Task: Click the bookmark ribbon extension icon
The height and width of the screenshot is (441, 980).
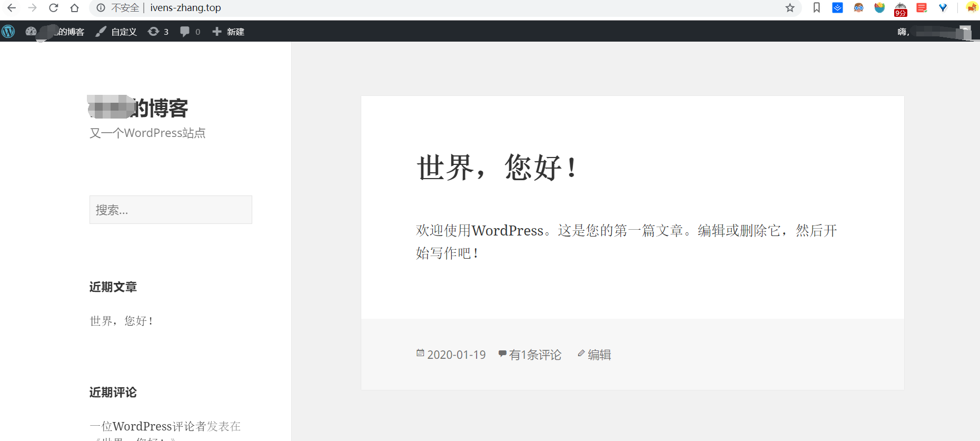Action: coord(816,8)
